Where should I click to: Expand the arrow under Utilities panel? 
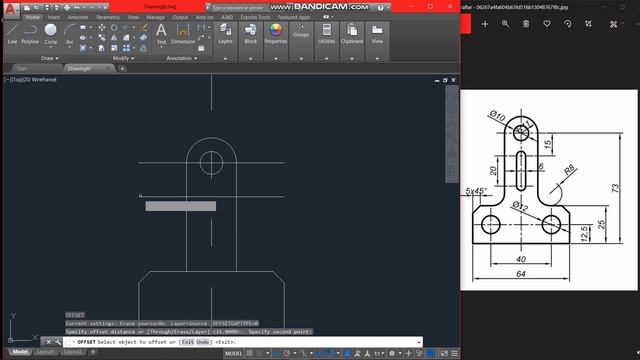327,59
